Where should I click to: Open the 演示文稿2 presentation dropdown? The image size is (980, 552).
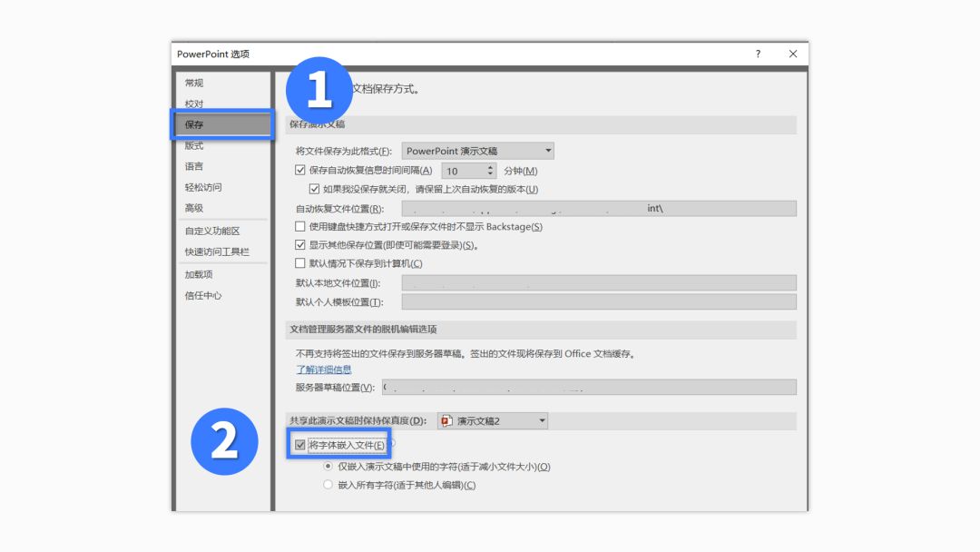pos(493,420)
